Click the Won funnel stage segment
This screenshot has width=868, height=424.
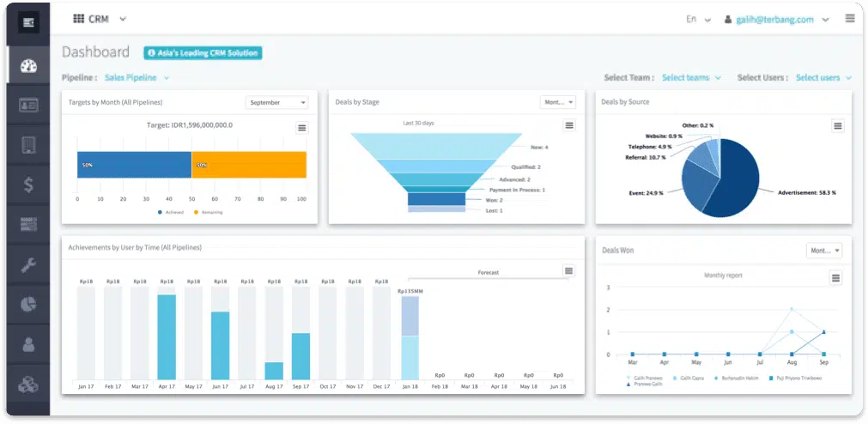point(437,199)
